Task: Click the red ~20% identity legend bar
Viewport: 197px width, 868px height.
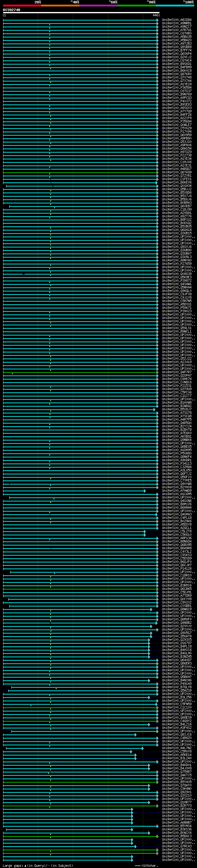Action: click(x=22, y=6)
